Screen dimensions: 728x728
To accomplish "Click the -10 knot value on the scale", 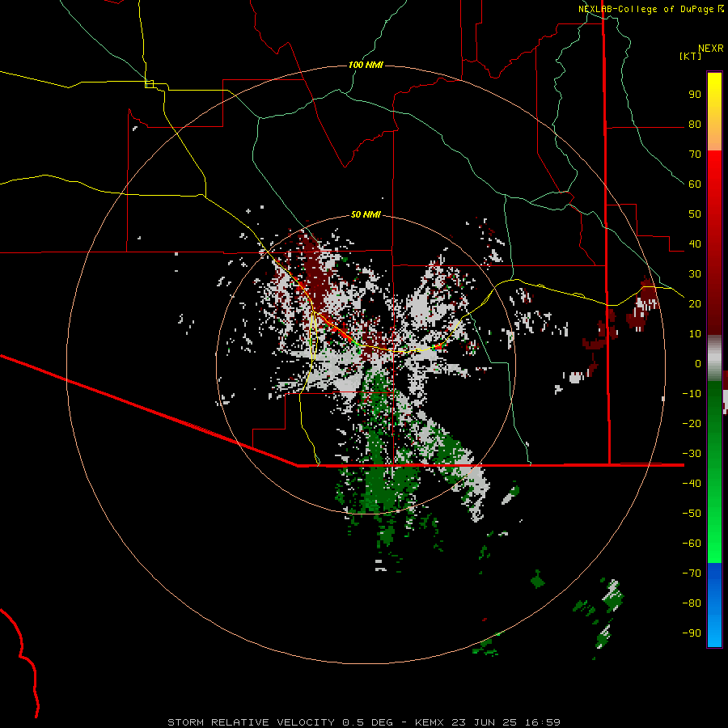I will pyautogui.click(x=692, y=394).
